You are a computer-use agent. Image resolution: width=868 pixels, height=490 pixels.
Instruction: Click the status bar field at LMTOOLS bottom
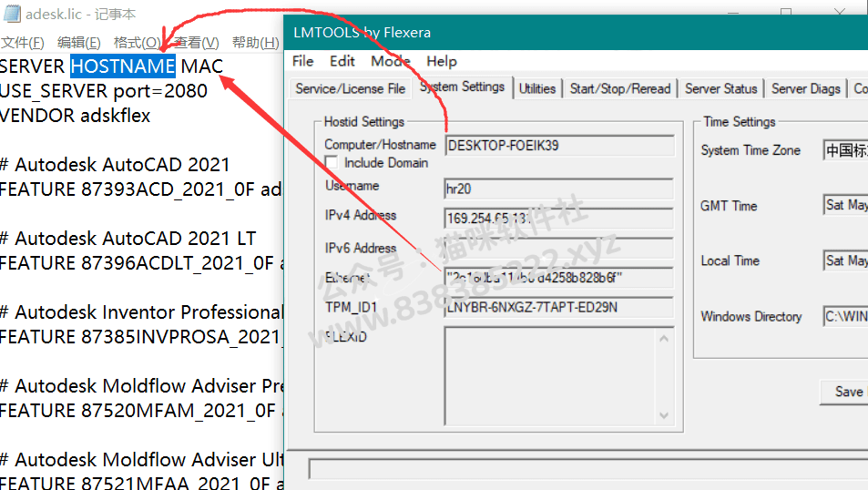pyautogui.click(x=587, y=469)
